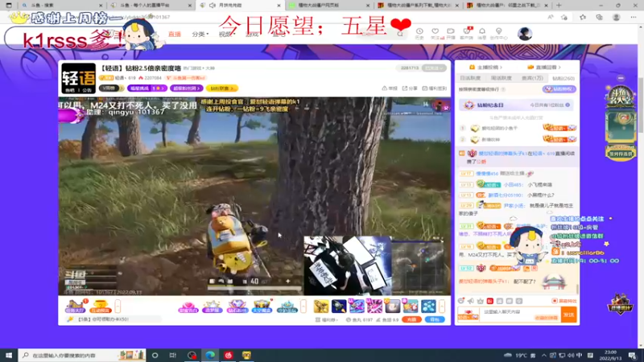The image size is (644, 362).
Task: Toggle the 屏蔽特效 effects blocking option
Action: click(564, 301)
